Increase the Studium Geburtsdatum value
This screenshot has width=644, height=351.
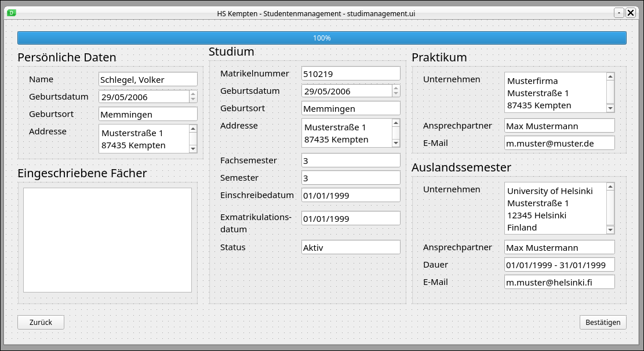[x=396, y=87]
